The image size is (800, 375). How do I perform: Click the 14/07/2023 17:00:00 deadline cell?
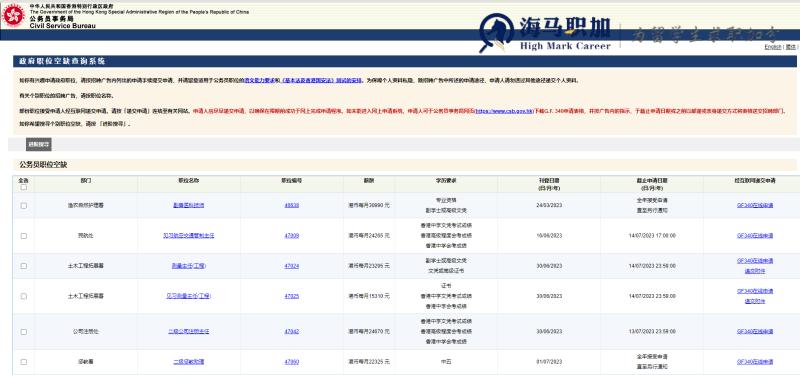tap(652, 236)
